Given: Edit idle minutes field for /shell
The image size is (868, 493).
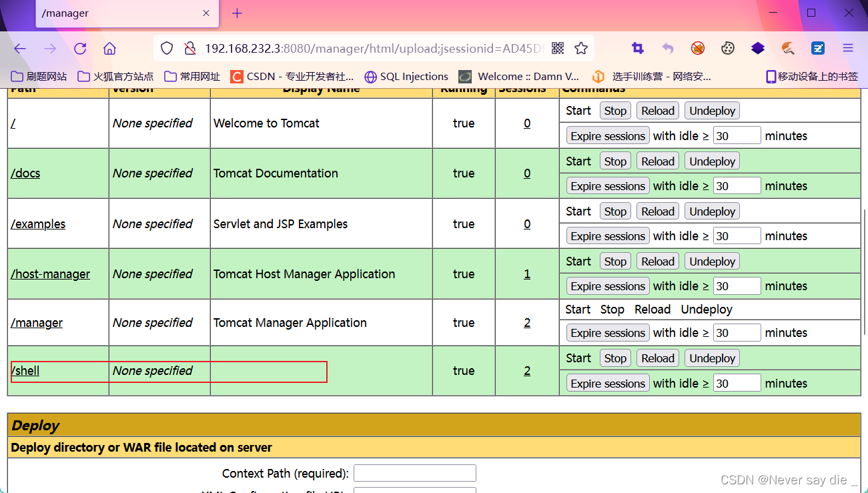Looking at the screenshot, I should click(737, 384).
